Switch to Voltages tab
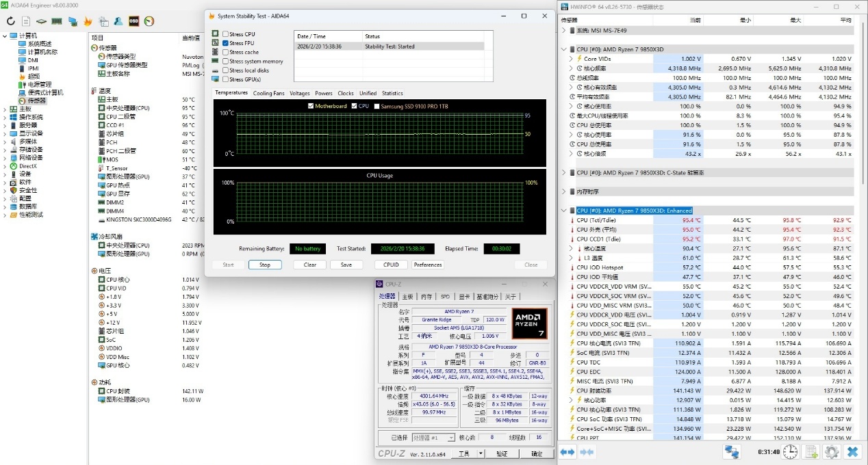868x465 pixels. tap(299, 93)
